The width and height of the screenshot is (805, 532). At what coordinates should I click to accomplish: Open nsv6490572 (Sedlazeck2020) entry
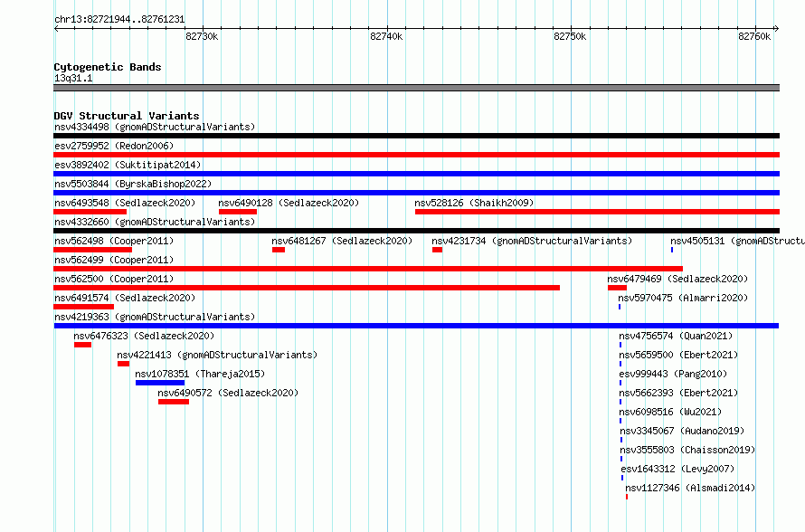tap(228, 393)
